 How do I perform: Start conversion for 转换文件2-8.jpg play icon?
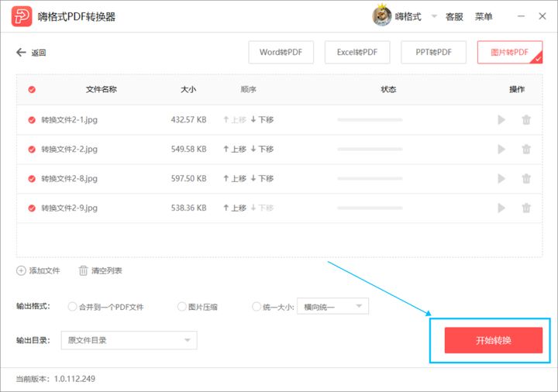coord(501,179)
